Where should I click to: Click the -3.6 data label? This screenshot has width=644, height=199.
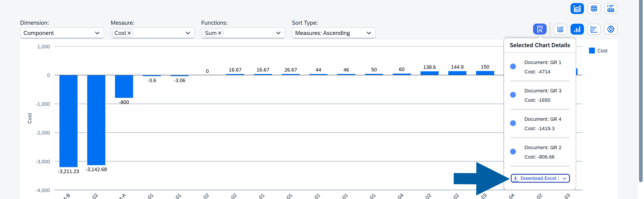(x=152, y=80)
